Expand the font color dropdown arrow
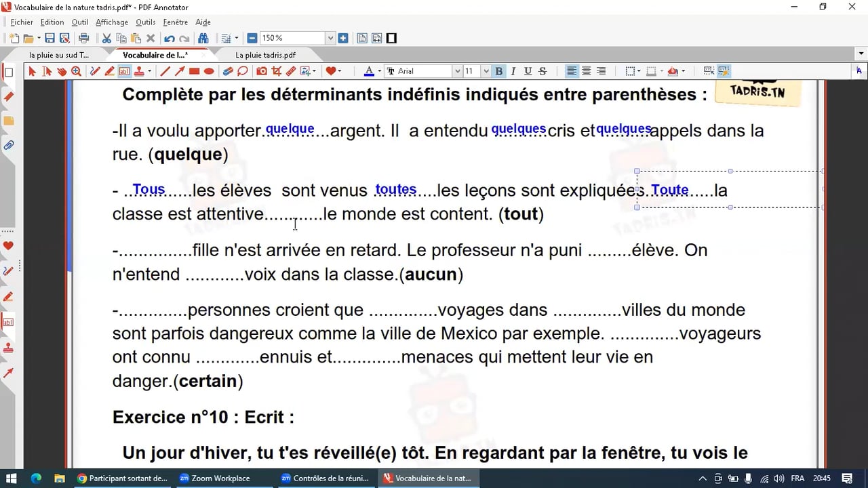 click(x=379, y=71)
